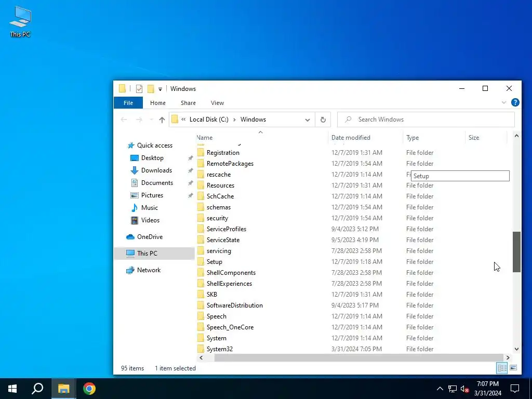Switch to the Share ribbon tab
The image size is (532, 399).
point(188,103)
